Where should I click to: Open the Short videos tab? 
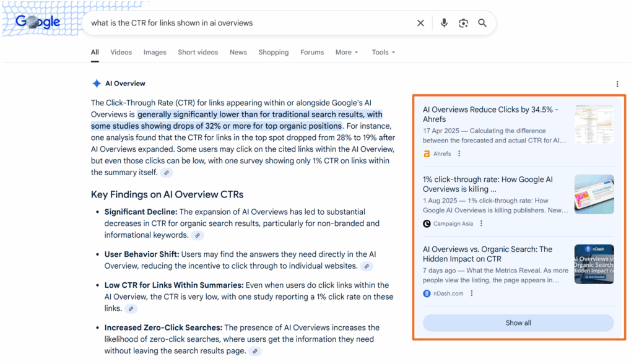coord(198,52)
